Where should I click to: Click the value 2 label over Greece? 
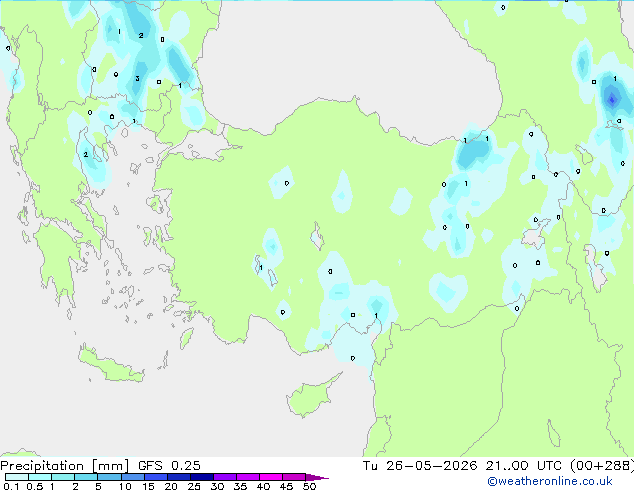click(86, 154)
